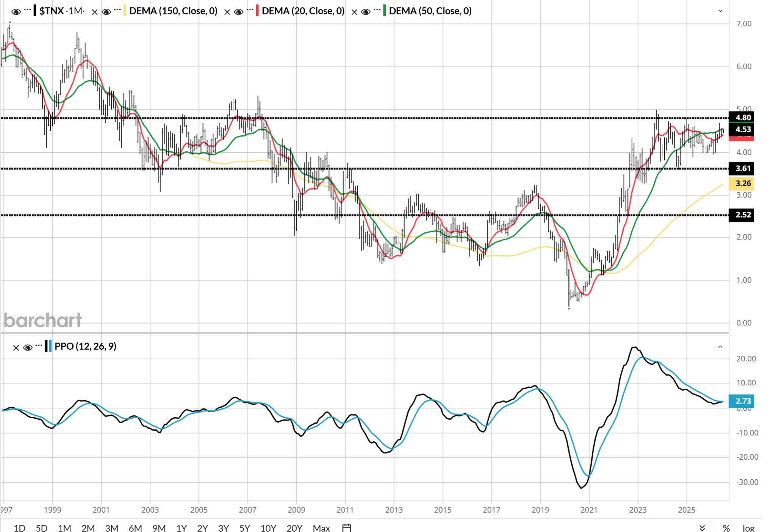The image size is (776, 532).
Task: Click the $TNX symbol label
Action: click(52, 11)
